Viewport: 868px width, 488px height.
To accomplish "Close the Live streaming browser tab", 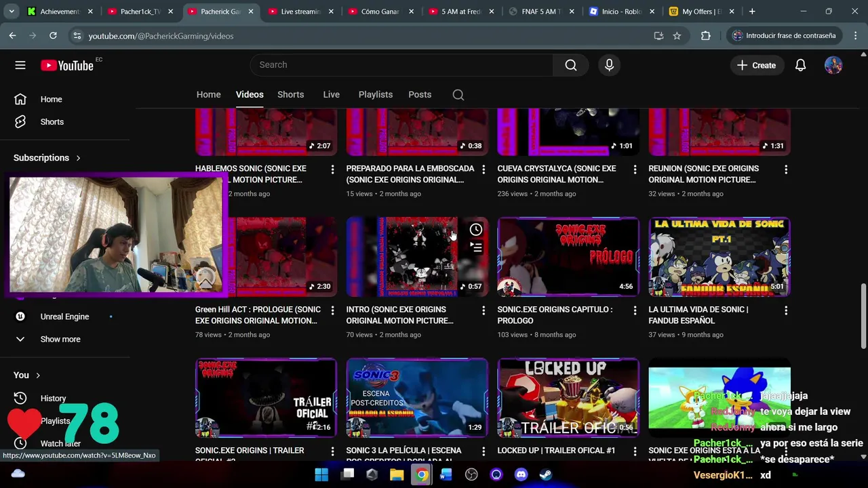I will coord(331,12).
